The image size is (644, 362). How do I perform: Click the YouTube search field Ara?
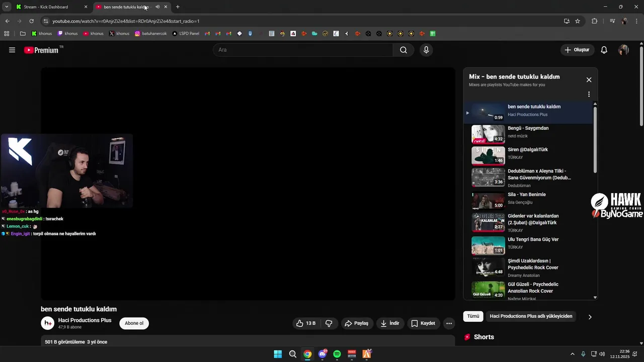[303, 50]
